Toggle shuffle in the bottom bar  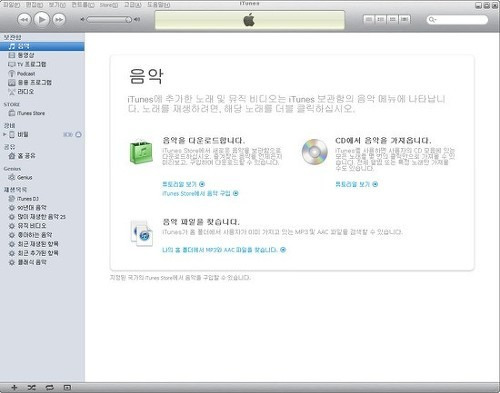point(32,387)
